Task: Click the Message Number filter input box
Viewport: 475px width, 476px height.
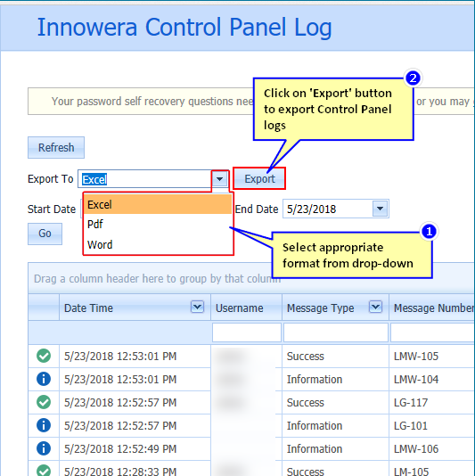Action: click(433, 332)
